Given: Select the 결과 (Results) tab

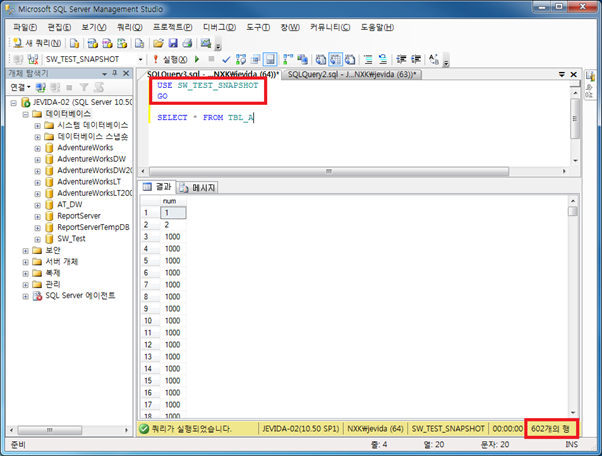Looking at the screenshot, I should pyautogui.click(x=157, y=187).
